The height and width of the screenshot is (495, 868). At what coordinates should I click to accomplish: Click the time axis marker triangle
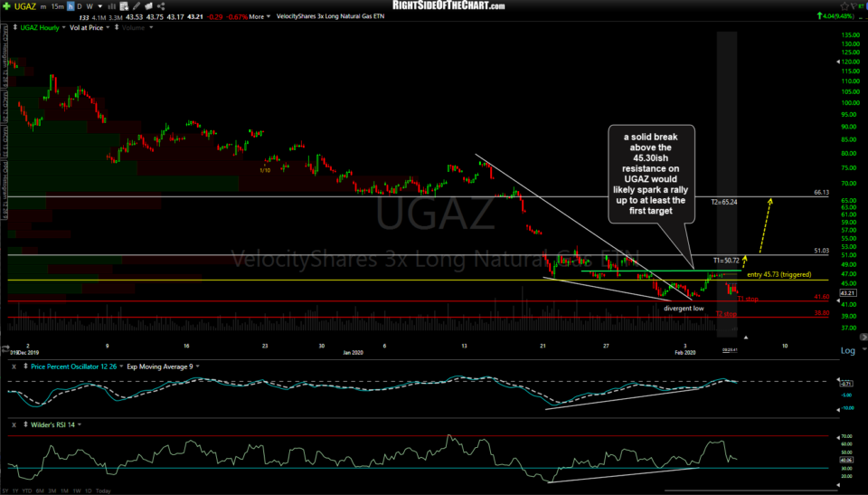pyautogui.click(x=746, y=337)
